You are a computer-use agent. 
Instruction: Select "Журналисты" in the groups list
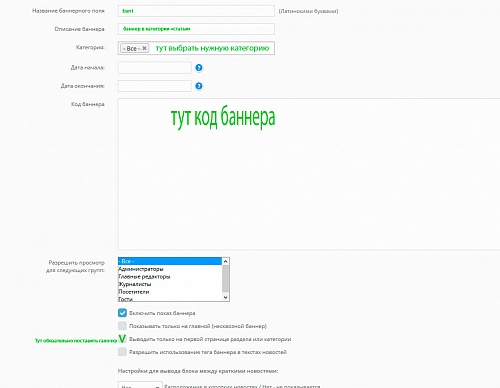[x=170, y=284]
